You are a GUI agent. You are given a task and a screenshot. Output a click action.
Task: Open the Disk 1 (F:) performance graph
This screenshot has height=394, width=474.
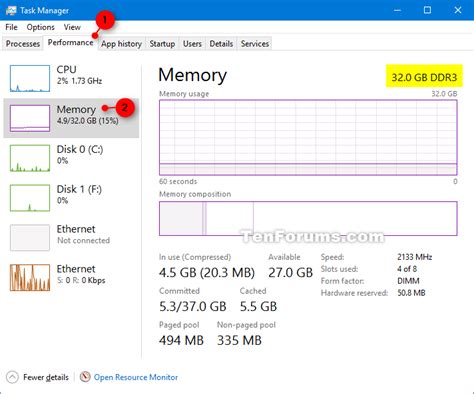30,198
